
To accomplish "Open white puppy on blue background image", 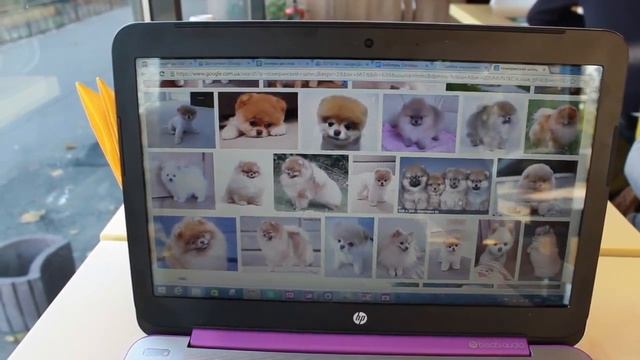I will point(349,247).
